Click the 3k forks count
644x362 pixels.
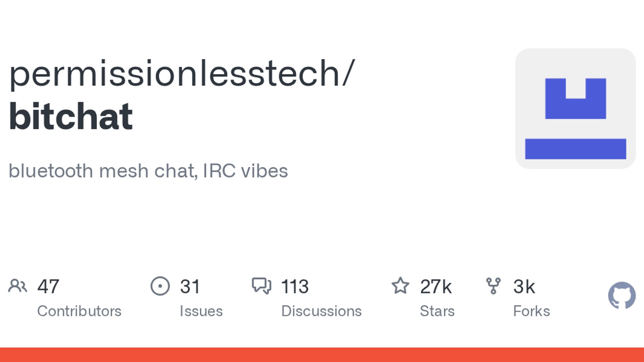coord(524,287)
